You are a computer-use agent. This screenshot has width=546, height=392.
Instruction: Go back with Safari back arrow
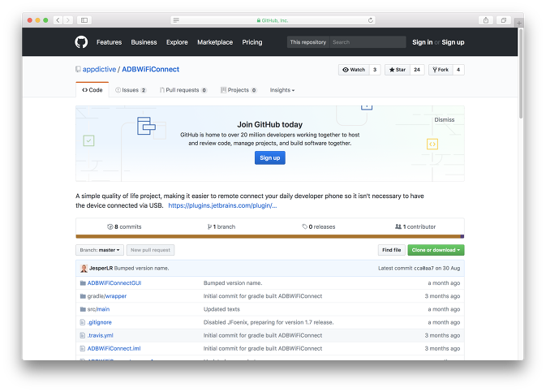tap(58, 20)
